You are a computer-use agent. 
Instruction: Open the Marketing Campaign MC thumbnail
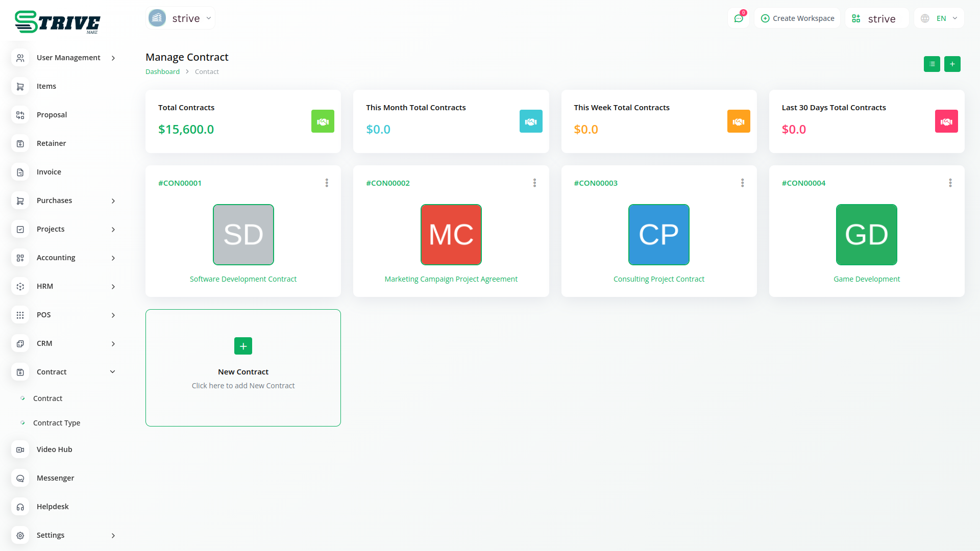pos(451,235)
